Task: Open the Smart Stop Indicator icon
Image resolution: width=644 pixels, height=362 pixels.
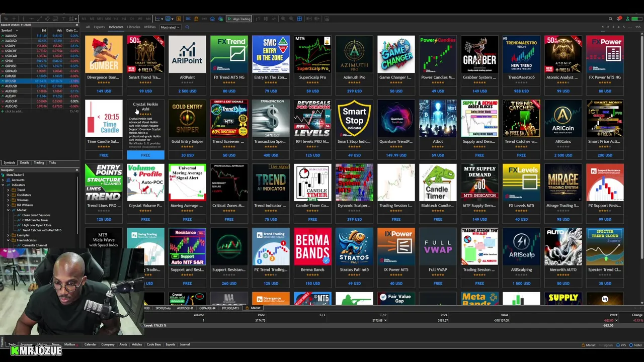Action: coord(354,119)
